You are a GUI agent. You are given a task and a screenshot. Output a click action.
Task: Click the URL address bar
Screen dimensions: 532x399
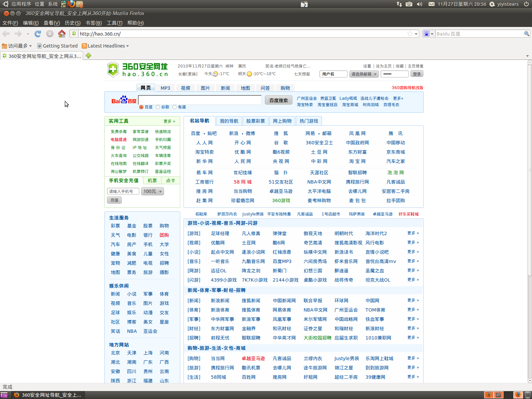click(x=243, y=34)
